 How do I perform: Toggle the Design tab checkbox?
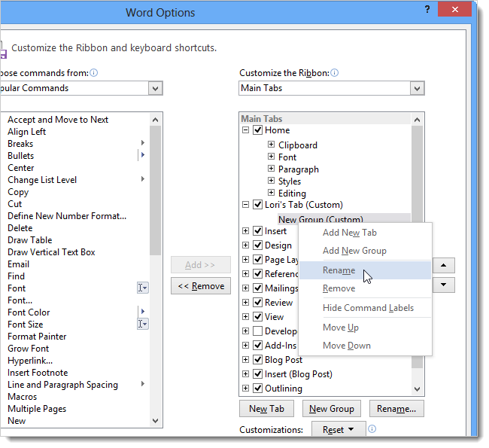click(x=257, y=245)
